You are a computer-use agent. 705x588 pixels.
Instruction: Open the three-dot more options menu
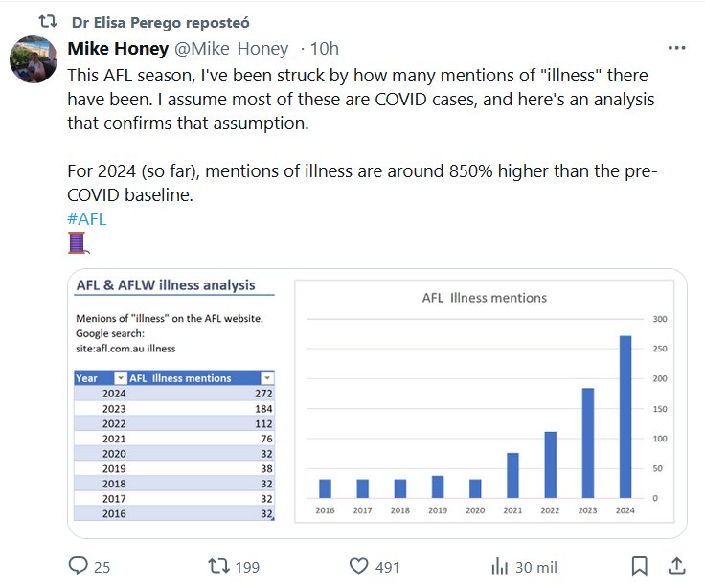coord(676,48)
